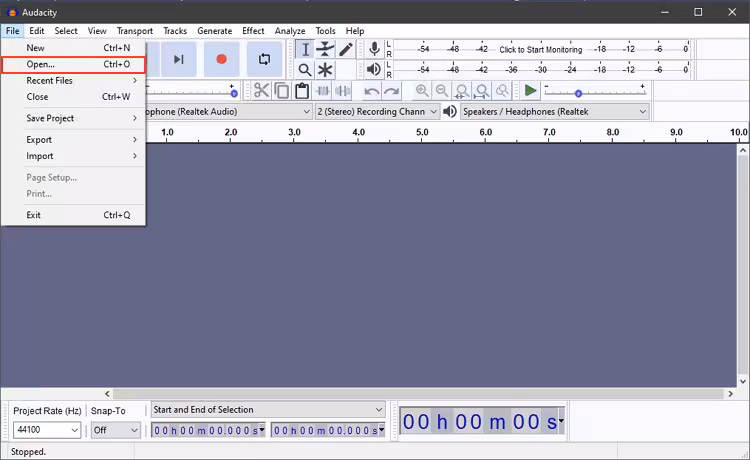Click the Fit Project to Width icon

[x=482, y=90]
